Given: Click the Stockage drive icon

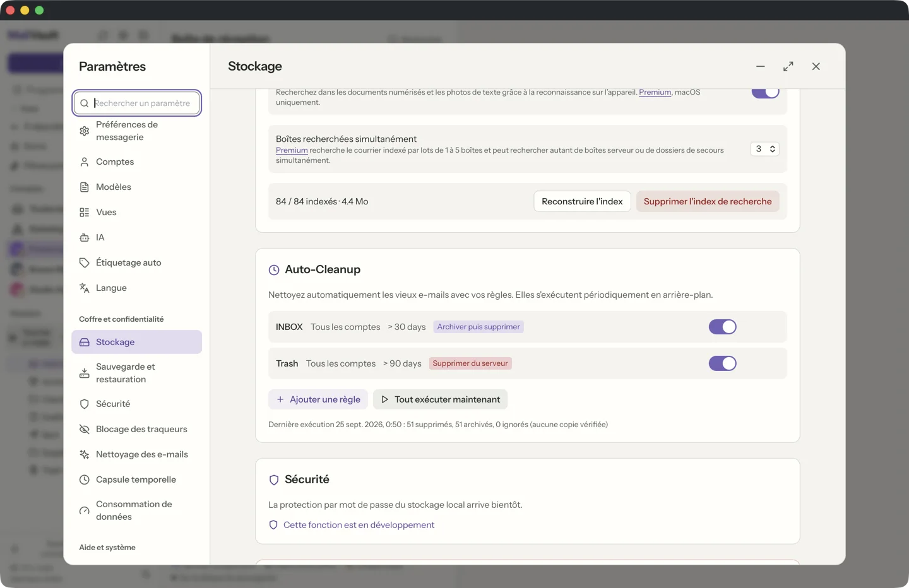Looking at the screenshot, I should pyautogui.click(x=85, y=342).
